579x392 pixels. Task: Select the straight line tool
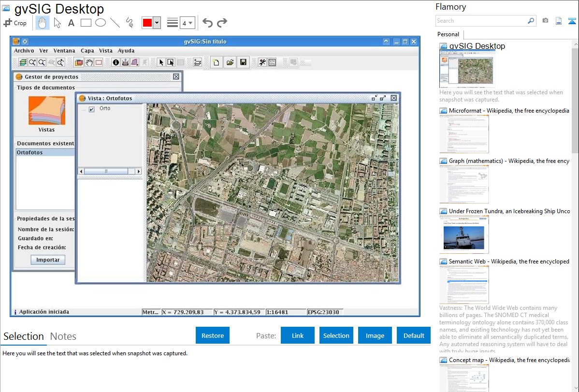(x=115, y=23)
